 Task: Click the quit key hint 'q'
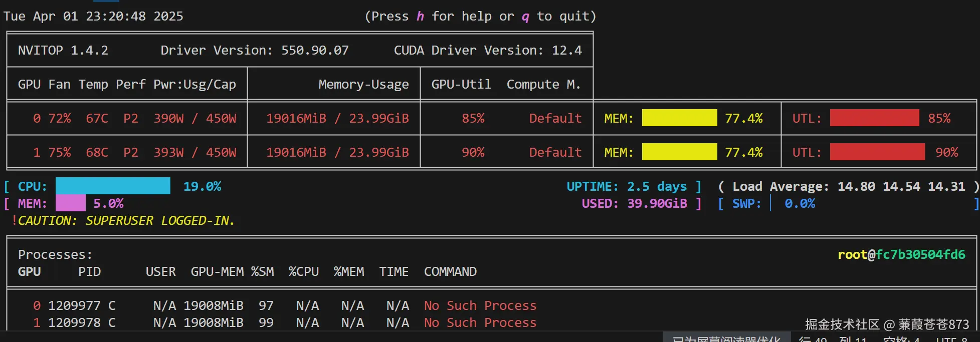pos(525,17)
